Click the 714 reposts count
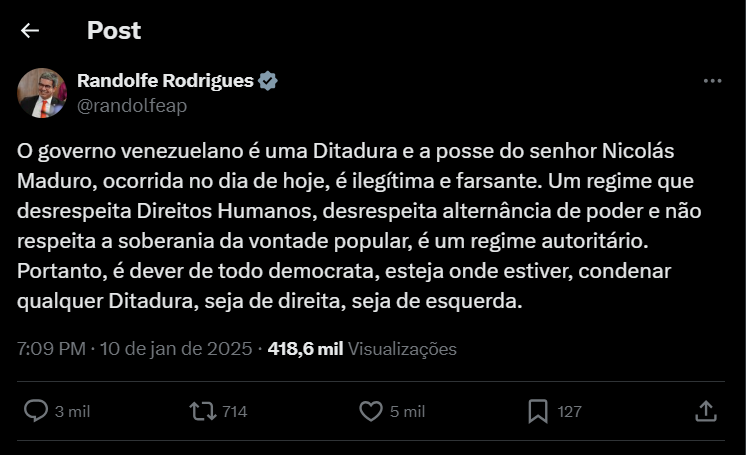 click(235, 411)
